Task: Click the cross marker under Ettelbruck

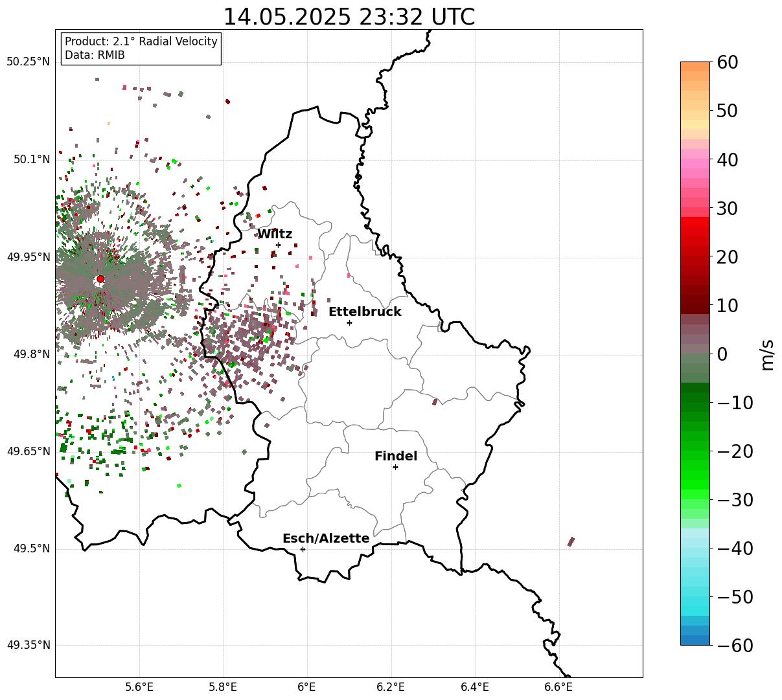Action: (349, 322)
